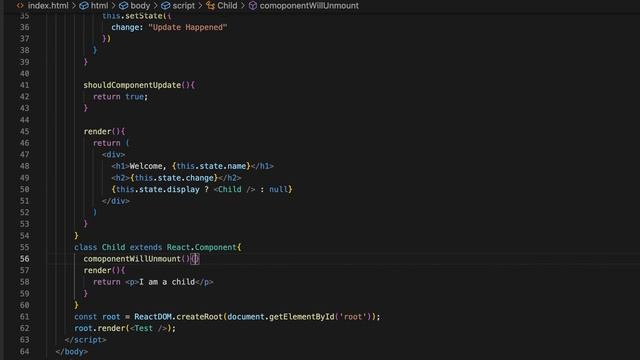Click the opening <div> tag on line 47
The height and width of the screenshot is (360, 640).
click(113, 155)
